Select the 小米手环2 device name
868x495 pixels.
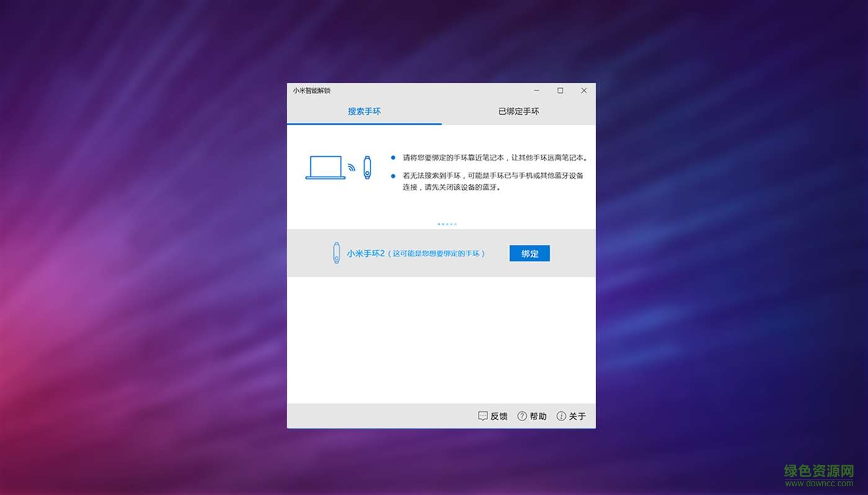coord(367,252)
